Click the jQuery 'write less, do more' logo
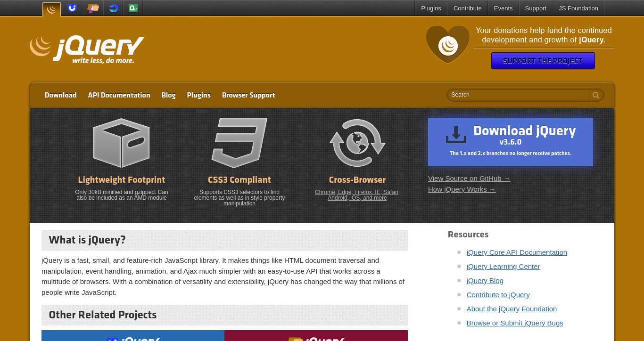This screenshot has width=644, height=341. 87,49
